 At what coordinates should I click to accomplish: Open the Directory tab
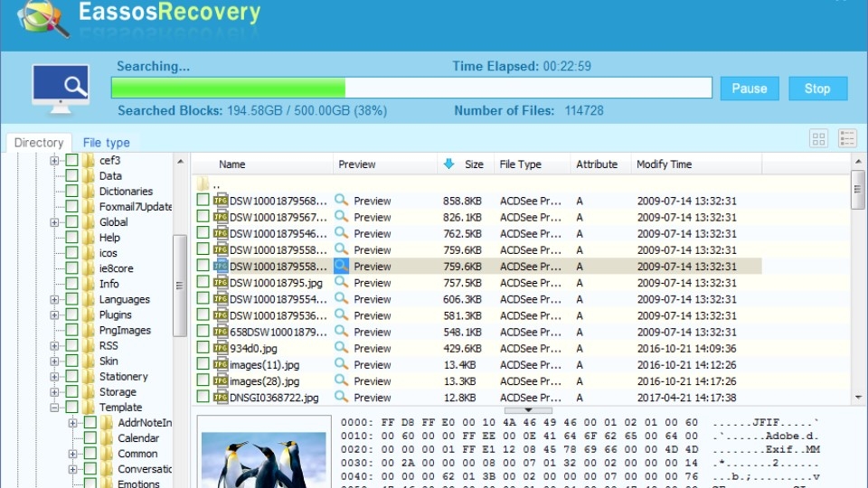[39, 142]
